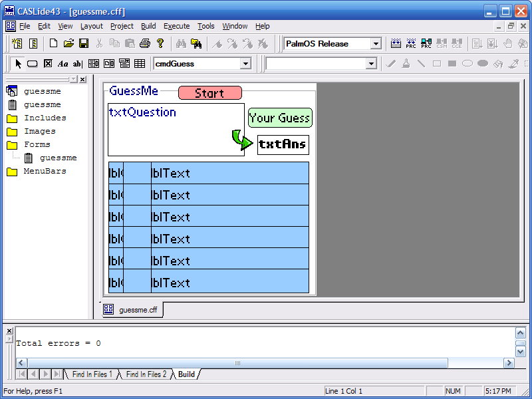Viewport: 532px width, 399px height.
Task: Select the Images folder in project tree
Action: 40,131
